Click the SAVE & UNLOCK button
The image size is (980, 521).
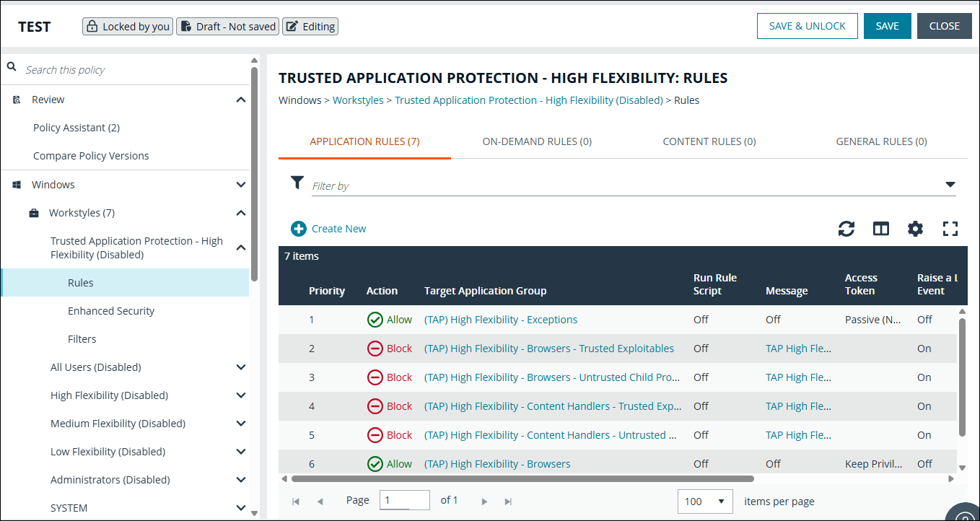tap(807, 25)
